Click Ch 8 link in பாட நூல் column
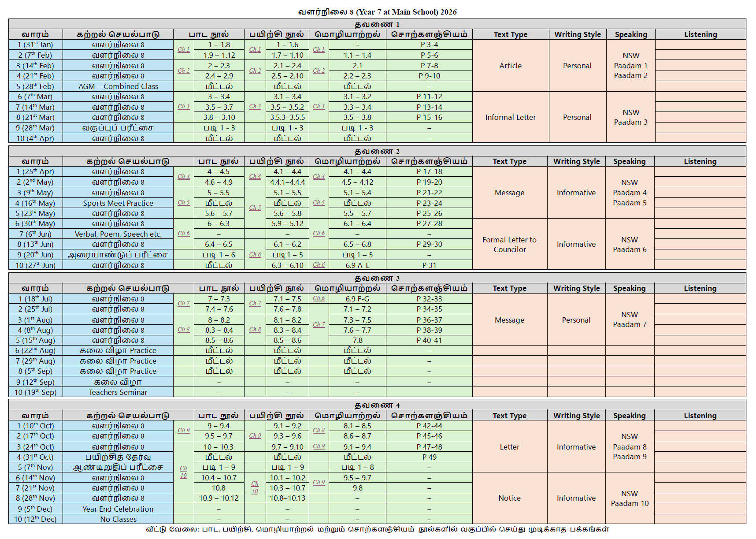Screen dimensions: 756x539 tap(183, 330)
